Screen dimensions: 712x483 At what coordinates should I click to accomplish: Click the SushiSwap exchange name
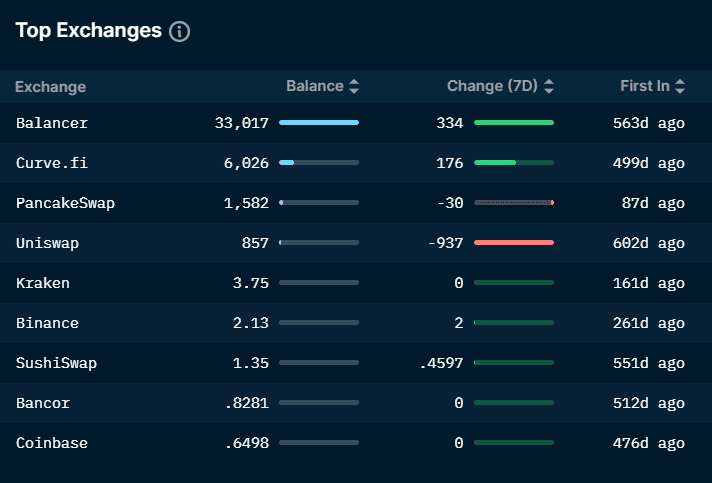(x=56, y=363)
